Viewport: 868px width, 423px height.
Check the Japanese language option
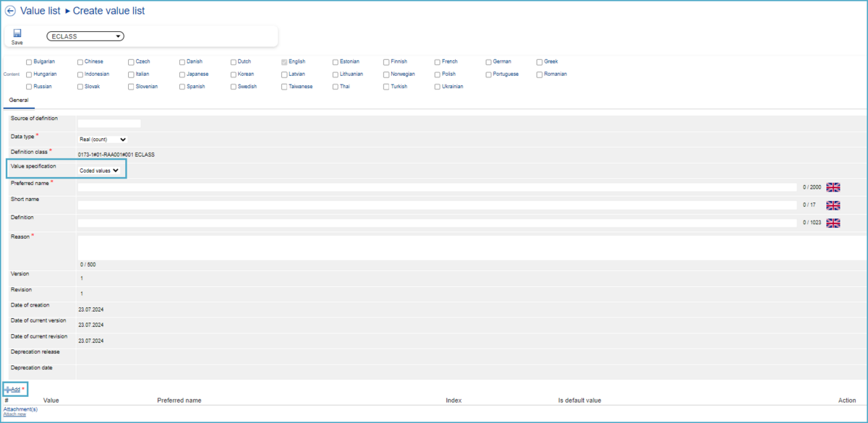point(182,74)
